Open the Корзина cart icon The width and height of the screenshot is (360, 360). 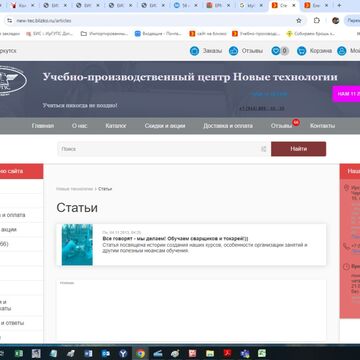click(302, 51)
